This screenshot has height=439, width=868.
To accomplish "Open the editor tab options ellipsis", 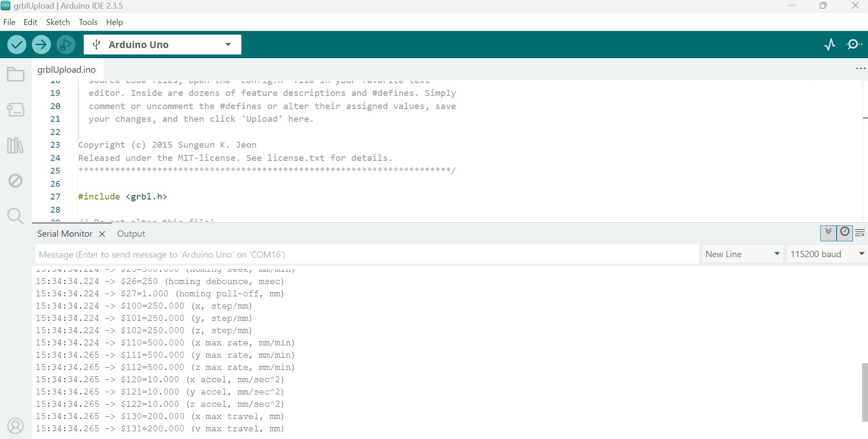I will tap(860, 69).
